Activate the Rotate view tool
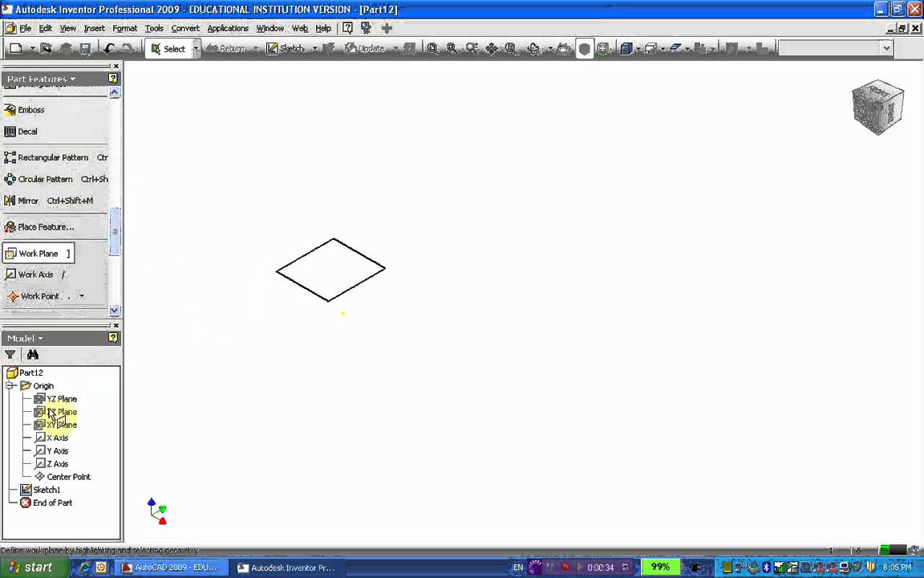924x578 pixels. [533, 48]
